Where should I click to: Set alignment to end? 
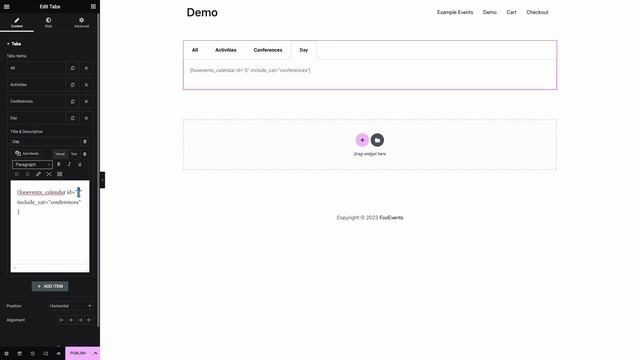80,320
